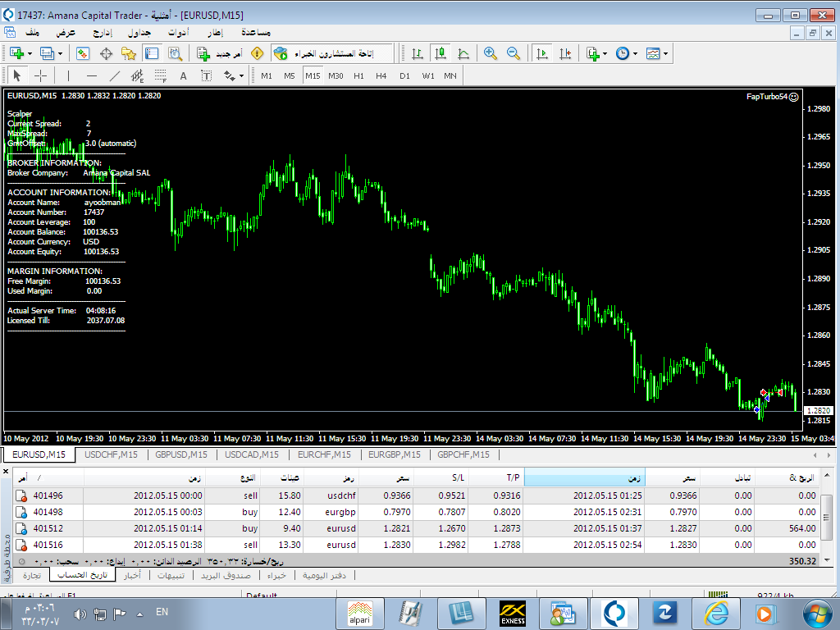Image resolution: width=840 pixels, height=630 pixels.
Task: Toggle the Terminal panel icon
Action: click(x=152, y=53)
